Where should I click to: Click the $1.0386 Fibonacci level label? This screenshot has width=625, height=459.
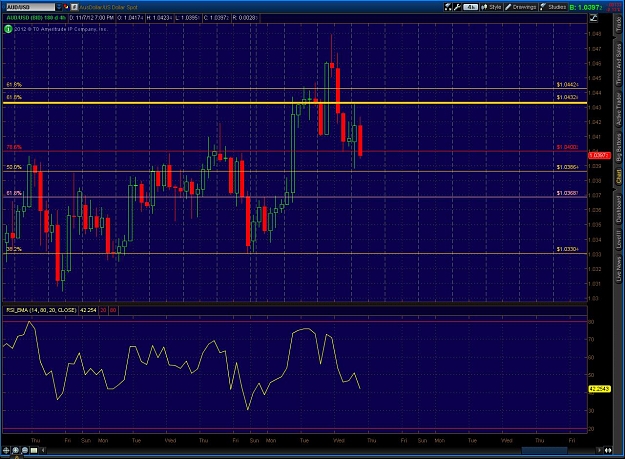568,167
